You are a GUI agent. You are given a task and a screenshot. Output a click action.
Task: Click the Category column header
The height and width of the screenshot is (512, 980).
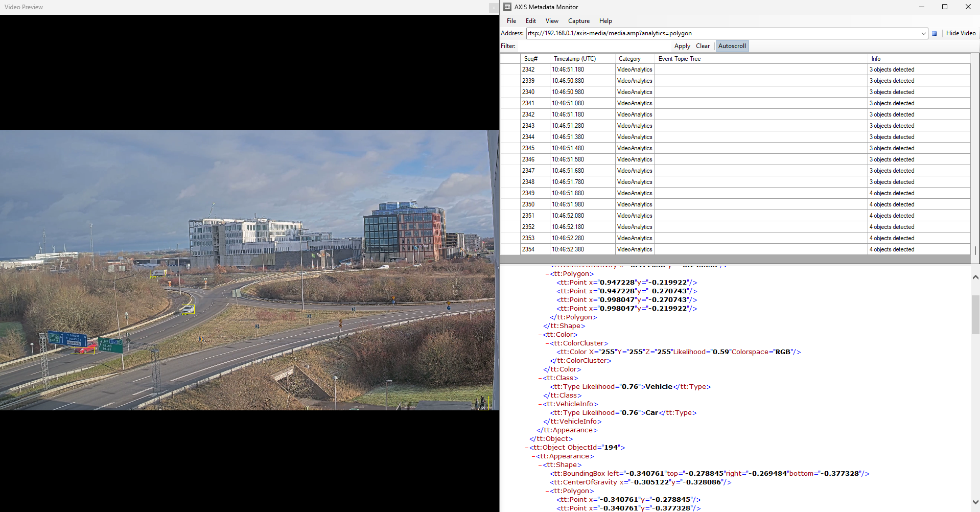coord(635,59)
